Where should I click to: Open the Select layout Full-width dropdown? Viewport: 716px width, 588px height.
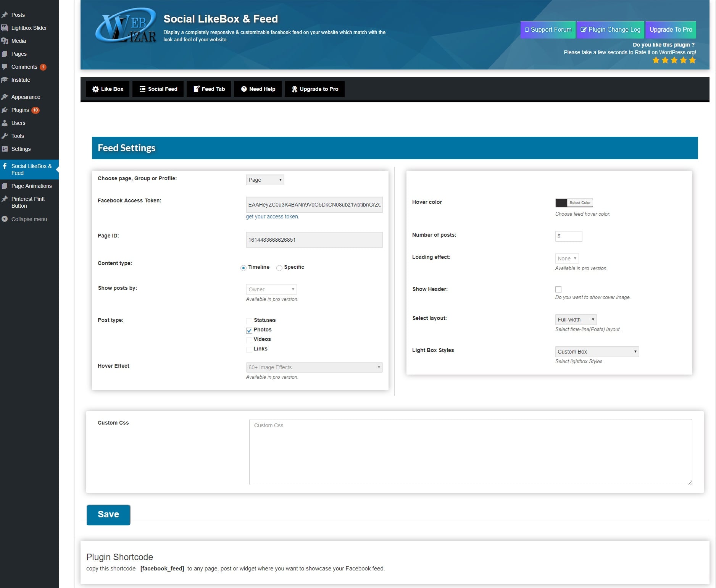pyautogui.click(x=576, y=320)
